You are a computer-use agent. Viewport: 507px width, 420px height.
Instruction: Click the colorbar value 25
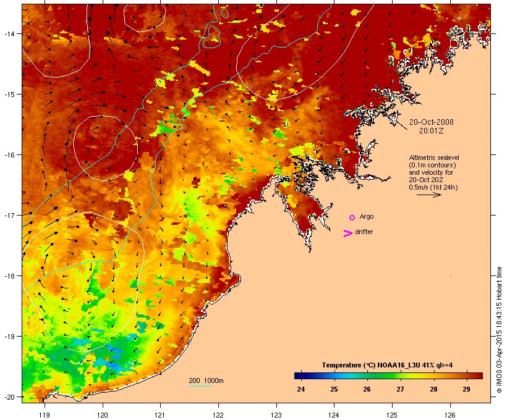pyautogui.click(x=334, y=389)
